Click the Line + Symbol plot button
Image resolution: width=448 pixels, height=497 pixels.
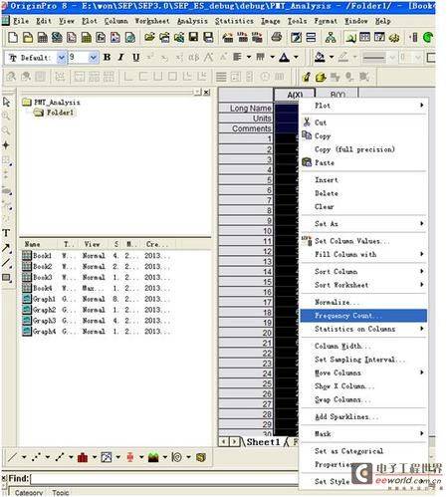click(x=60, y=457)
